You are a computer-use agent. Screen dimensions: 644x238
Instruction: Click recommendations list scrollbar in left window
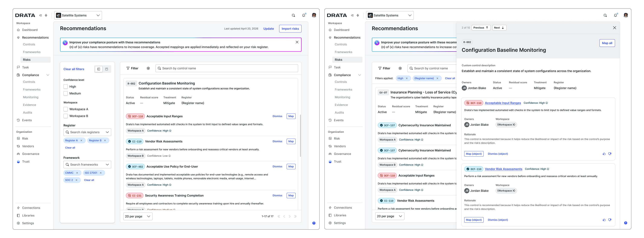coord(300,136)
